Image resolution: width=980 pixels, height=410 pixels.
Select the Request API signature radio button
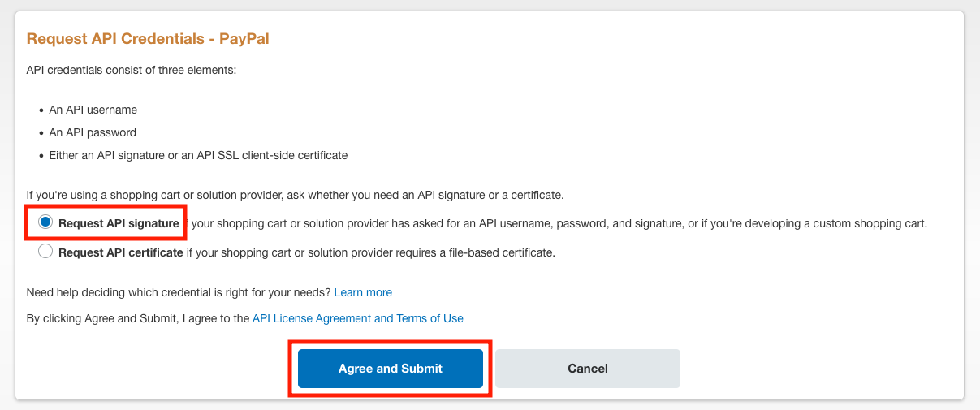click(x=45, y=222)
